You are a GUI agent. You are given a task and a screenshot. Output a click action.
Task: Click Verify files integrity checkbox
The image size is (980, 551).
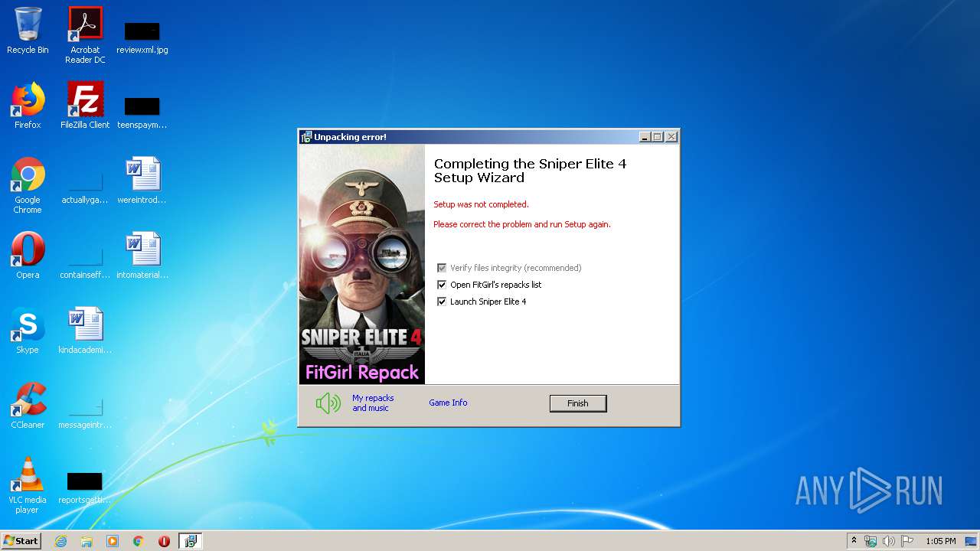pyautogui.click(x=441, y=268)
